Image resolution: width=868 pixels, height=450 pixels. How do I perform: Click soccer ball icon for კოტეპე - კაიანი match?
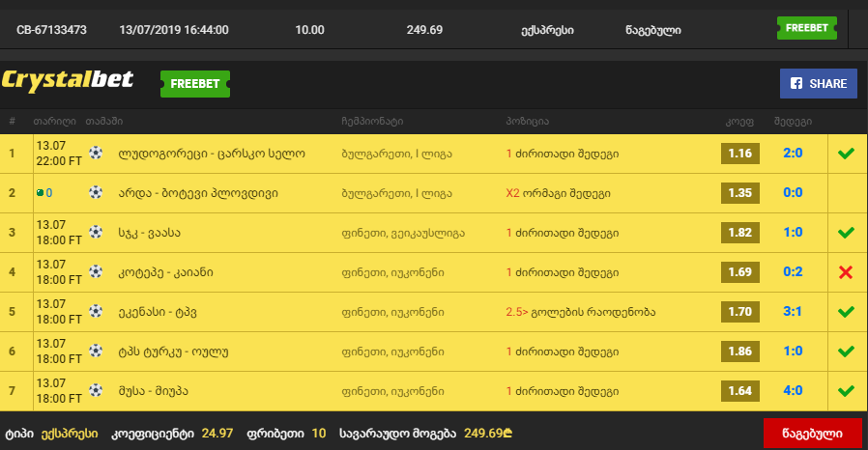(x=96, y=272)
